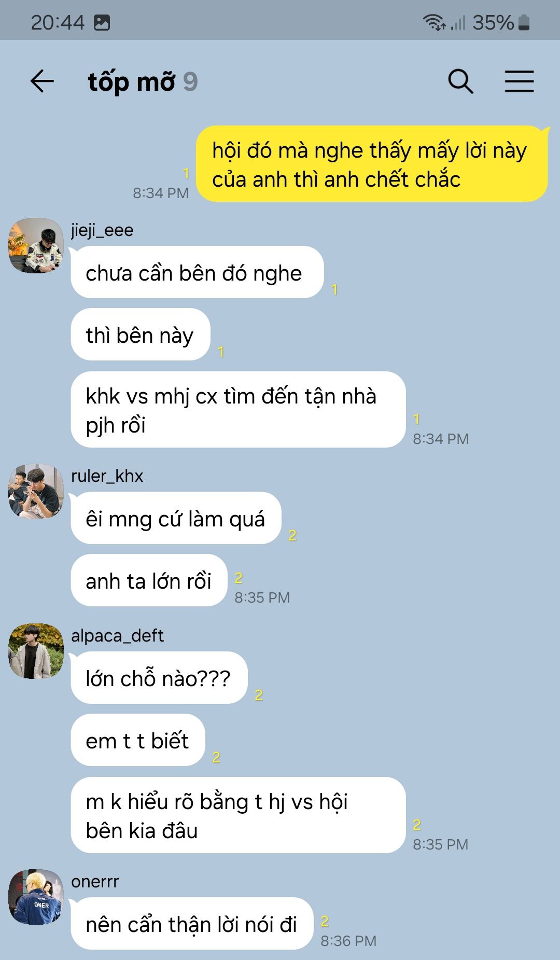Tap the battery icon in status bar
The image size is (560, 960).
click(524, 22)
